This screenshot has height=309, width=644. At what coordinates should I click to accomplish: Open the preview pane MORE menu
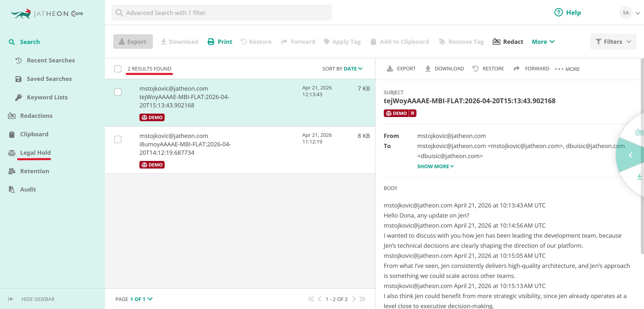coord(567,69)
